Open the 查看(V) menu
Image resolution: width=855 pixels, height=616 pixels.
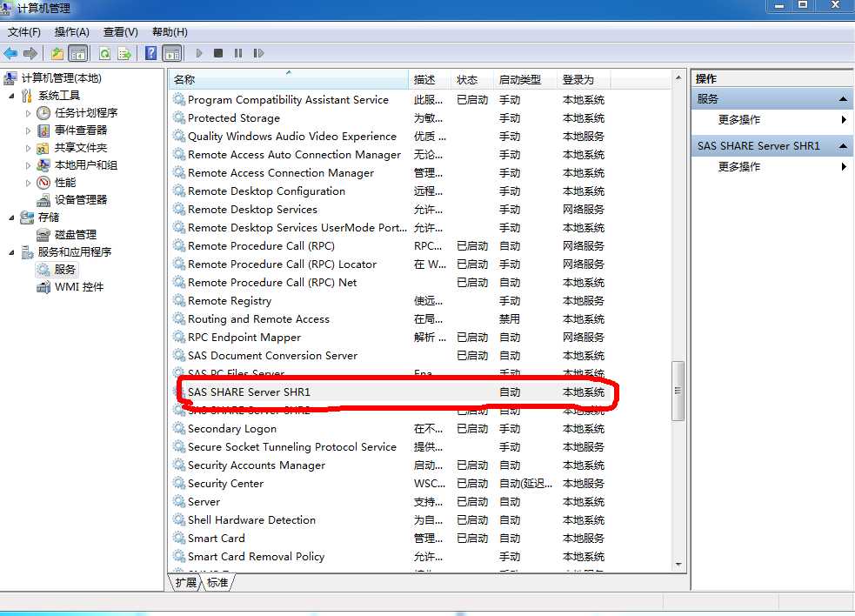(x=121, y=32)
